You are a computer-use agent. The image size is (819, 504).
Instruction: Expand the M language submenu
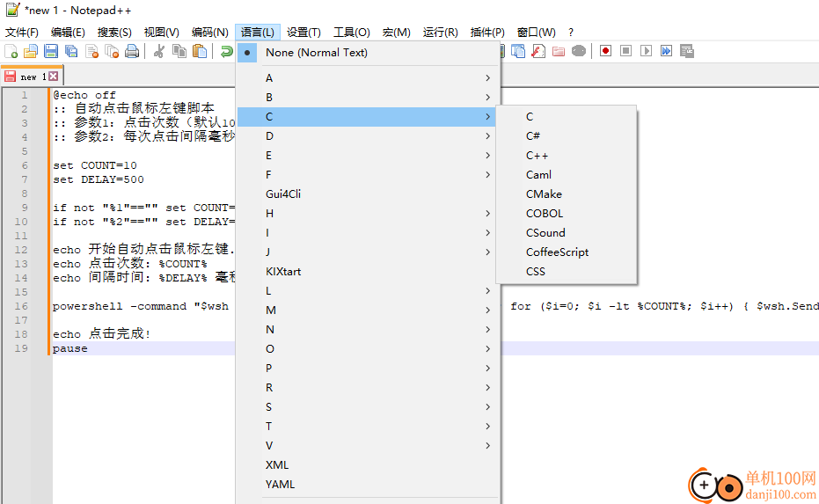point(368,310)
